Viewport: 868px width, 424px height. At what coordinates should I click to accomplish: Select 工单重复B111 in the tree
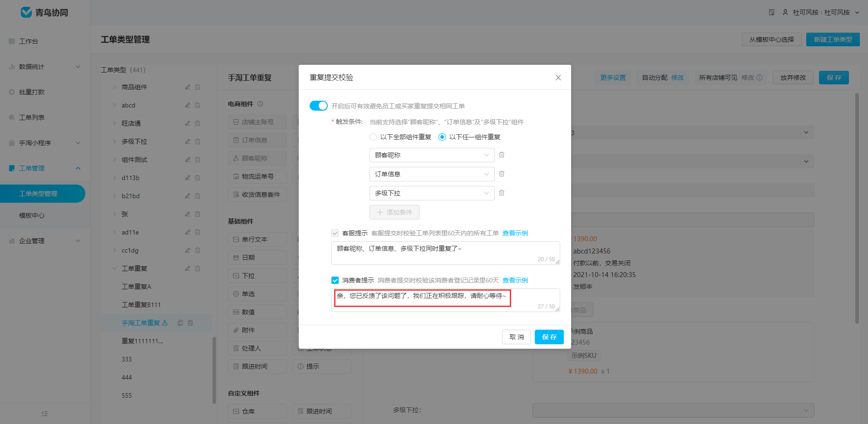141,305
